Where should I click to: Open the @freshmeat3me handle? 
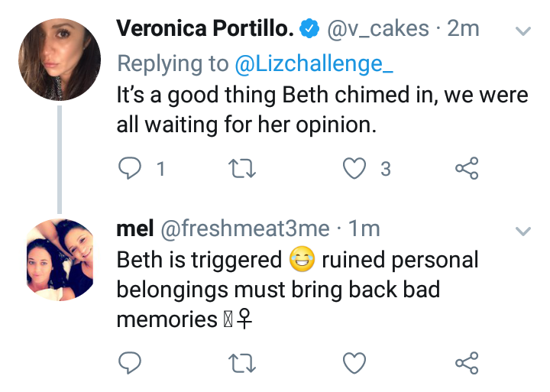click(245, 228)
